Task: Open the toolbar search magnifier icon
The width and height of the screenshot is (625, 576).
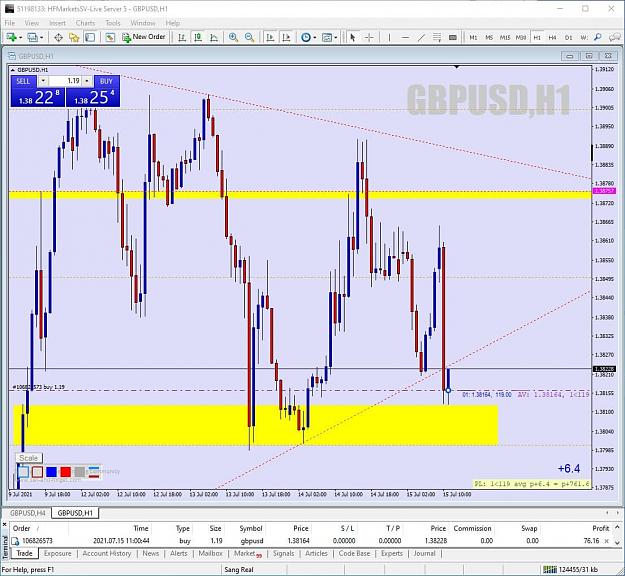Action: pyautogui.click(x=597, y=37)
